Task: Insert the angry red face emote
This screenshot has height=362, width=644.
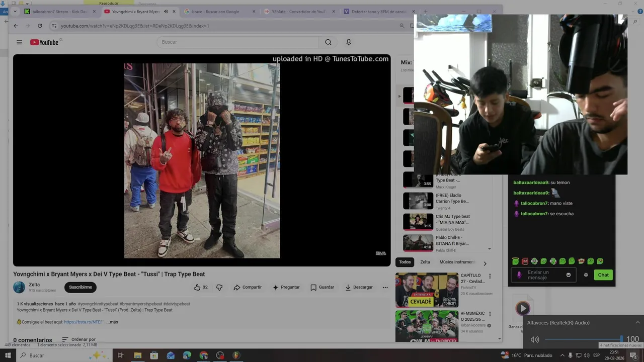Action: coord(525,261)
